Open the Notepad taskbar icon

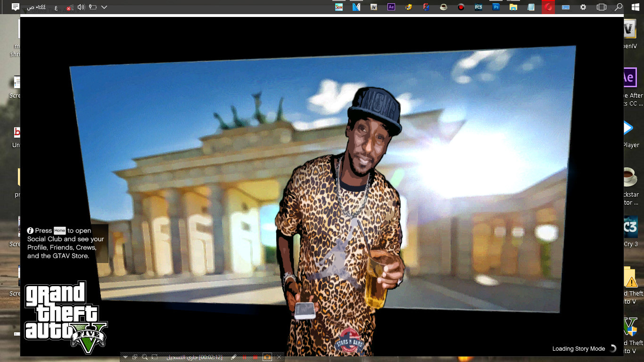(531, 7)
